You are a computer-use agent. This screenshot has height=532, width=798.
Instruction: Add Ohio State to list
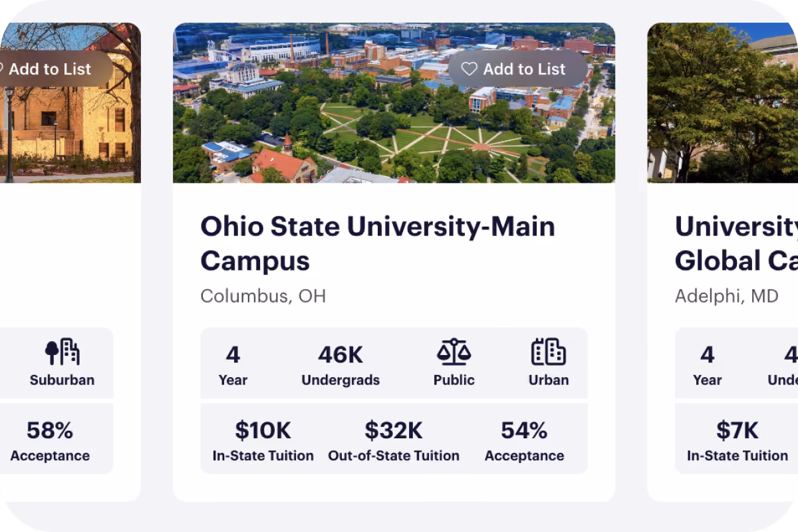[518, 69]
